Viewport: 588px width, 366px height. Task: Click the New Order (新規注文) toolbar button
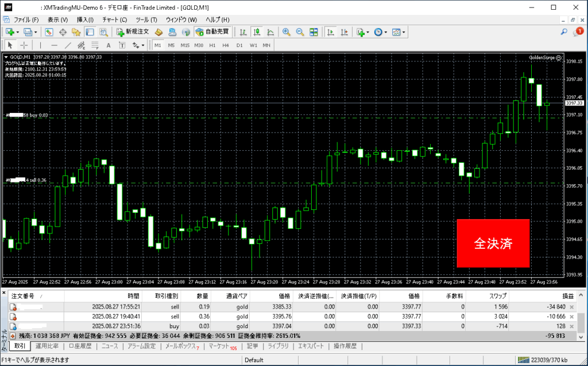[x=133, y=32]
